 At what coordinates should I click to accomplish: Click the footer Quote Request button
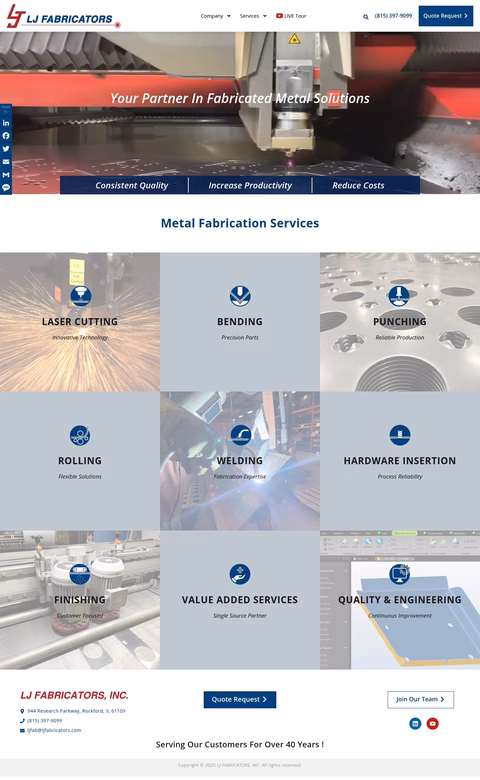tap(240, 699)
